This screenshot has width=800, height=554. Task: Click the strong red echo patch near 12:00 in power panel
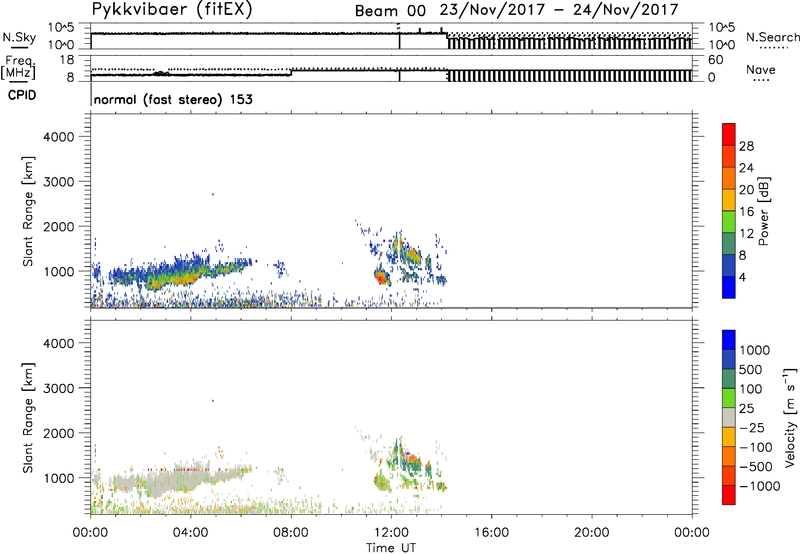tap(381, 277)
